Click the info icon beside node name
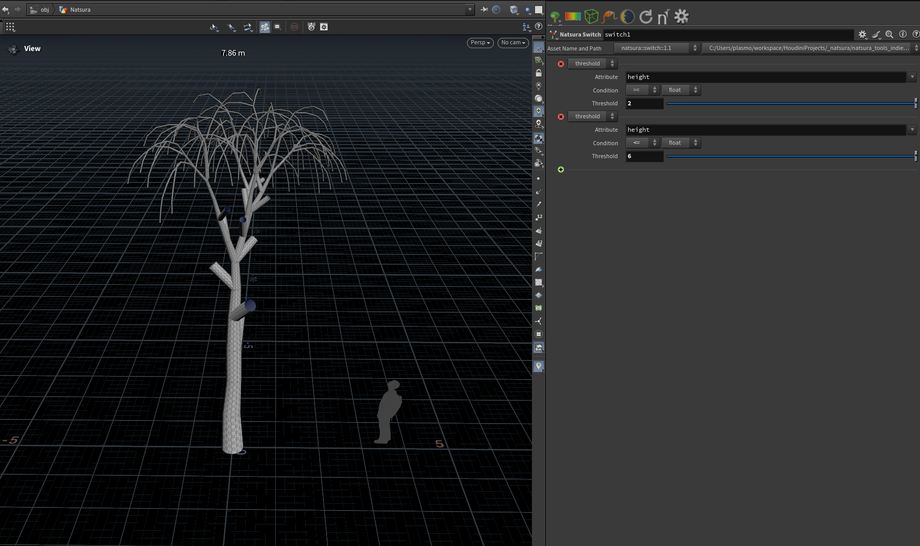The image size is (920, 546). click(x=903, y=34)
